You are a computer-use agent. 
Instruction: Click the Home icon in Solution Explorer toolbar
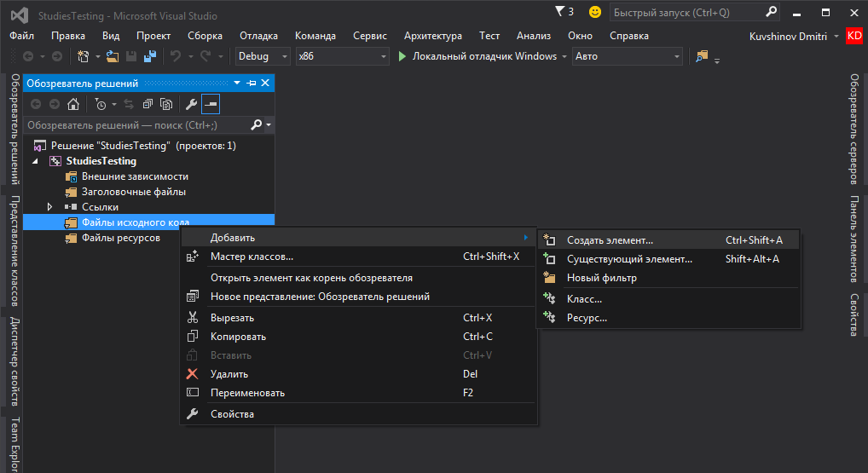pyautogui.click(x=73, y=104)
